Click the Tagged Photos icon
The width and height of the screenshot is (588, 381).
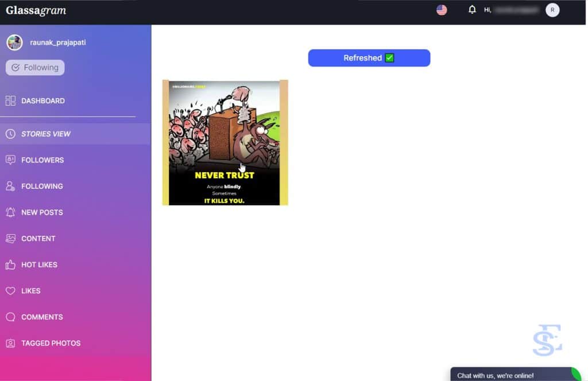click(x=10, y=343)
